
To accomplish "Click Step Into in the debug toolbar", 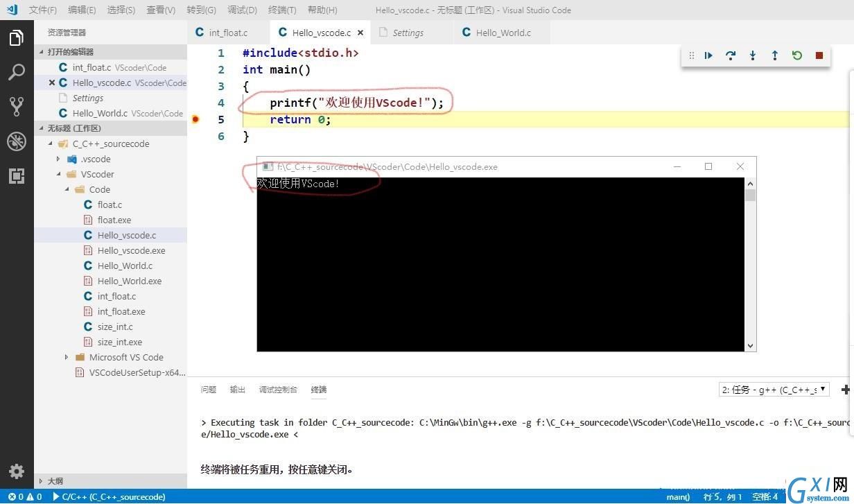I will 753,55.
